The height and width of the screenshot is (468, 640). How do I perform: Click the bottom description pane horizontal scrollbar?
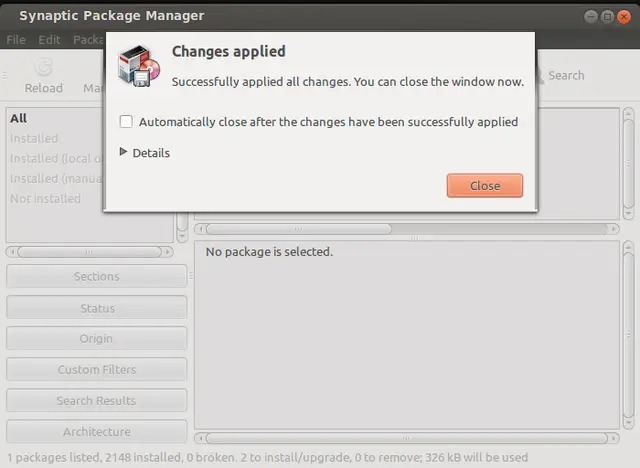click(x=407, y=438)
